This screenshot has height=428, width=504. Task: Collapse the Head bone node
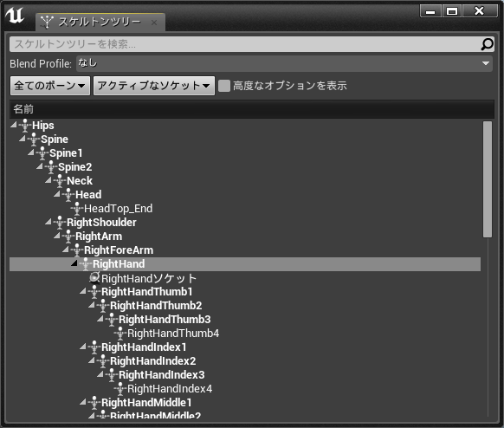[x=57, y=194]
